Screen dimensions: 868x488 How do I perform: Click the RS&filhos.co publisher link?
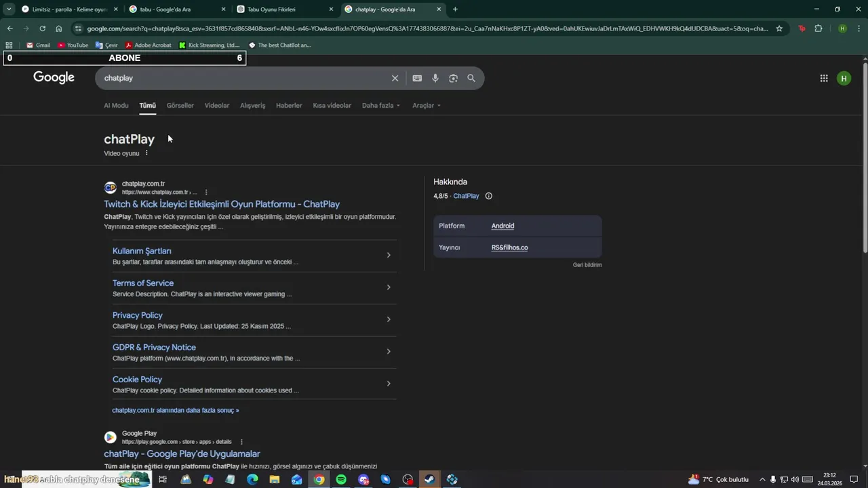pyautogui.click(x=509, y=247)
